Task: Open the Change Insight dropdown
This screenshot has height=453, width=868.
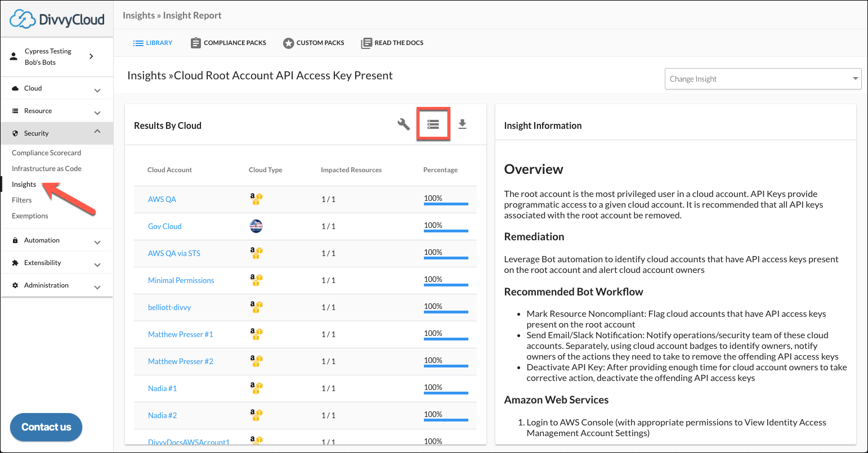Action: [763, 79]
